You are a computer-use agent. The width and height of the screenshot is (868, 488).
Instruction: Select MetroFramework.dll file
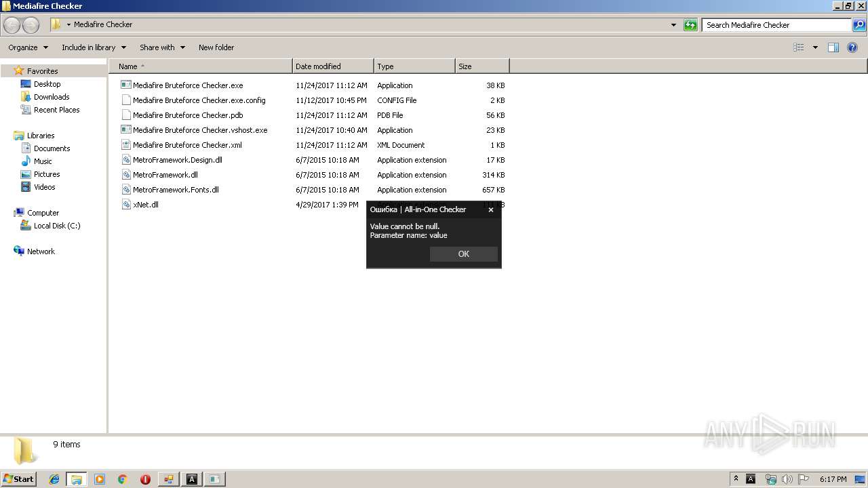point(165,175)
